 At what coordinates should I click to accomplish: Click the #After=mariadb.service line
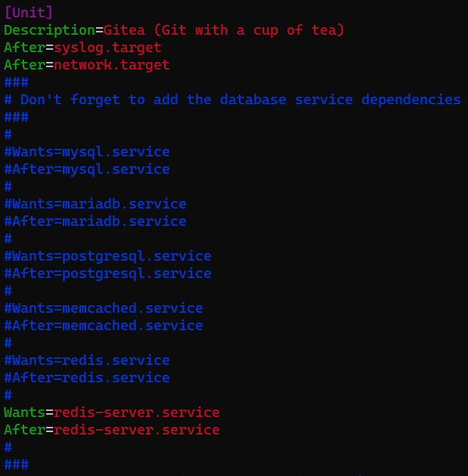click(95, 221)
